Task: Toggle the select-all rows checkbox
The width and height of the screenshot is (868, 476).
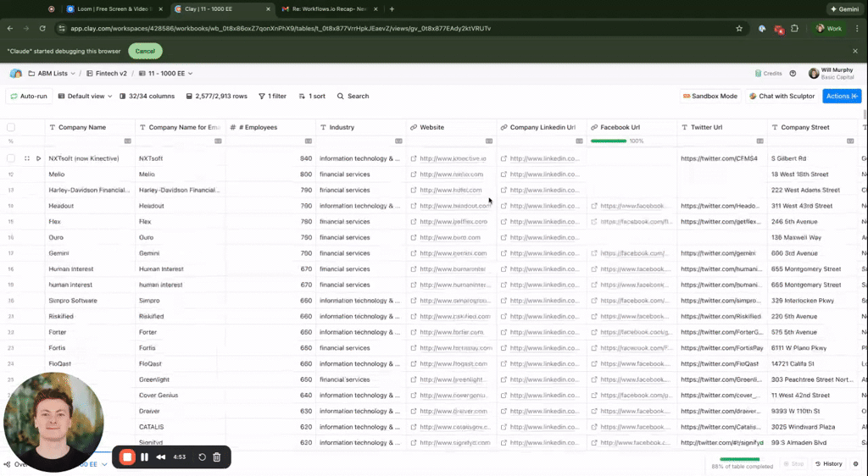Action: 11,128
